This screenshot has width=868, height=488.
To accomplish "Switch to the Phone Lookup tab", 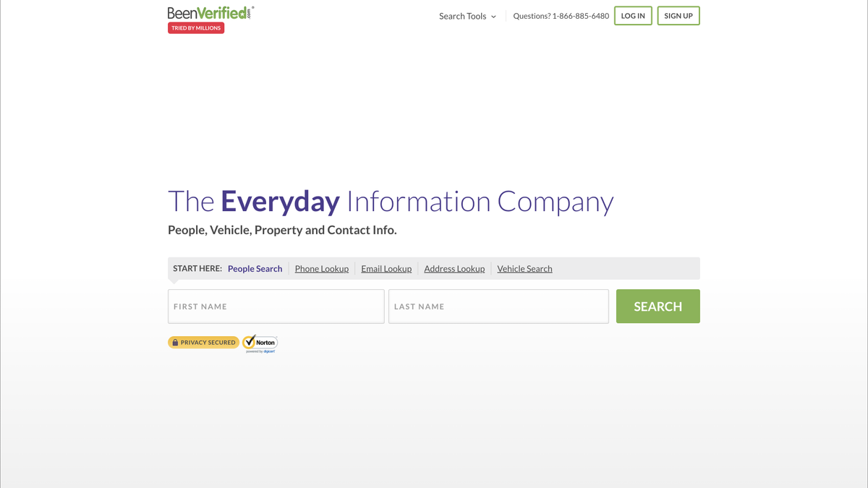I will pyautogui.click(x=321, y=268).
